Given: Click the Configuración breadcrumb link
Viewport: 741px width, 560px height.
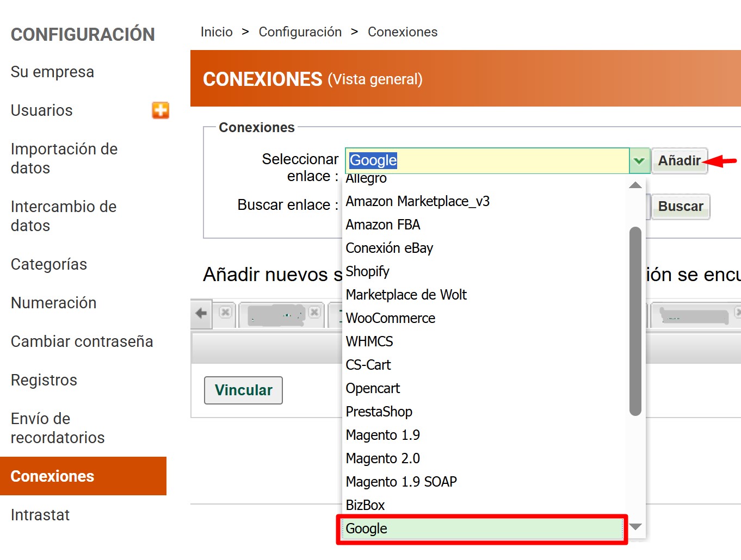Looking at the screenshot, I should [300, 32].
